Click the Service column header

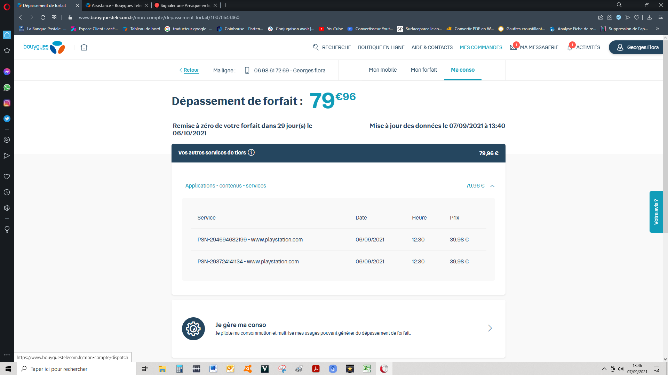click(x=206, y=218)
